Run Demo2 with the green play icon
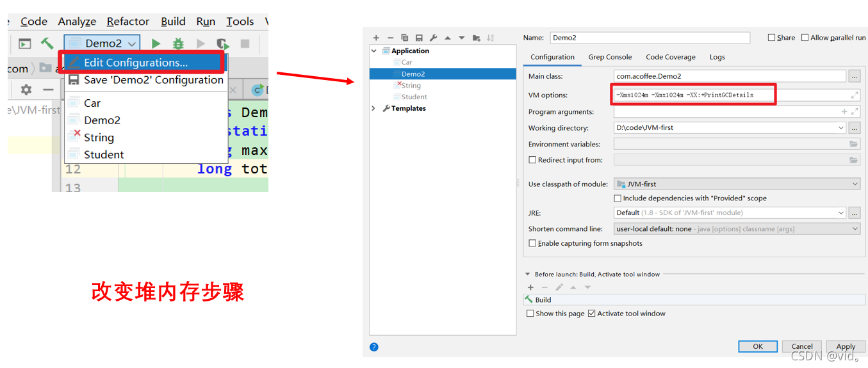The height and width of the screenshot is (368, 868). click(156, 44)
